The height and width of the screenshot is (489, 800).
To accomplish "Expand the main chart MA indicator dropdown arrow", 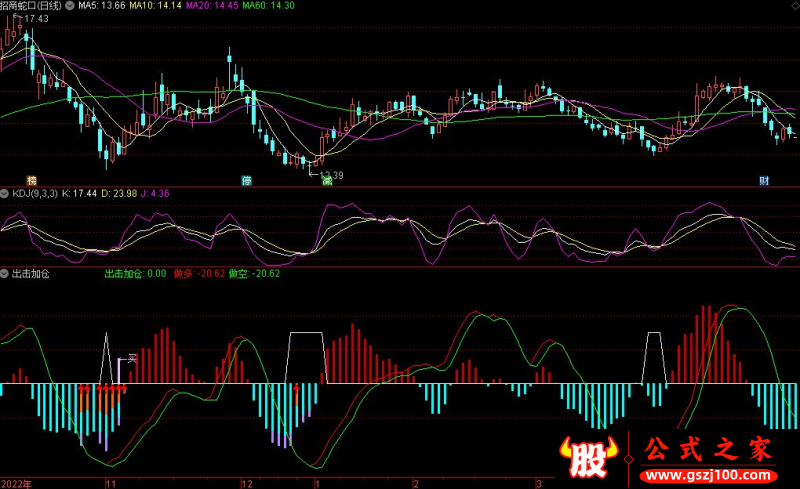I will [x=70, y=6].
